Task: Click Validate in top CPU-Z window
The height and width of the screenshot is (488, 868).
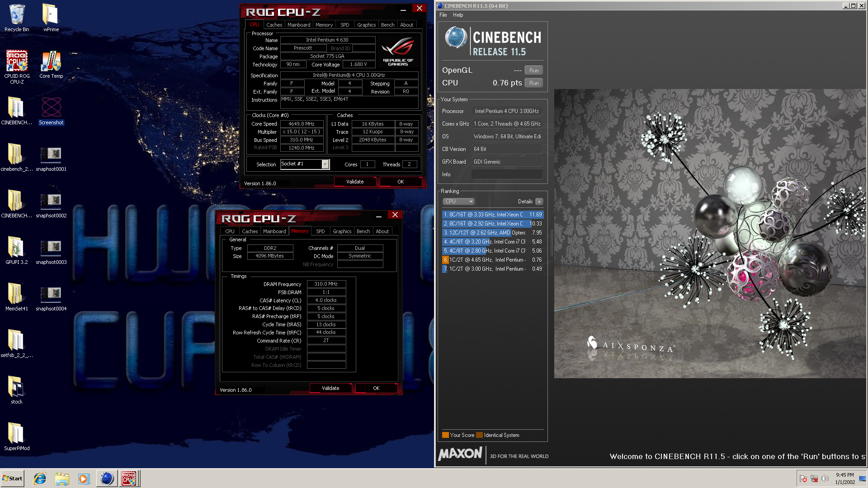Action: (355, 182)
